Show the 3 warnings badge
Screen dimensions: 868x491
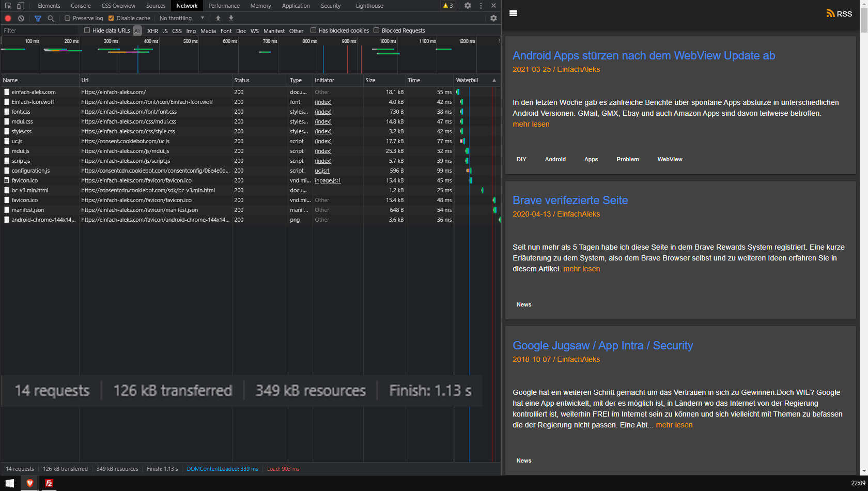[448, 6]
